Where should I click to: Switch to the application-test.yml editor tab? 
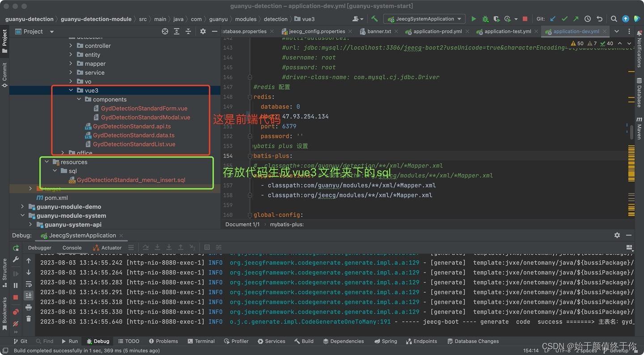point(504,31)
